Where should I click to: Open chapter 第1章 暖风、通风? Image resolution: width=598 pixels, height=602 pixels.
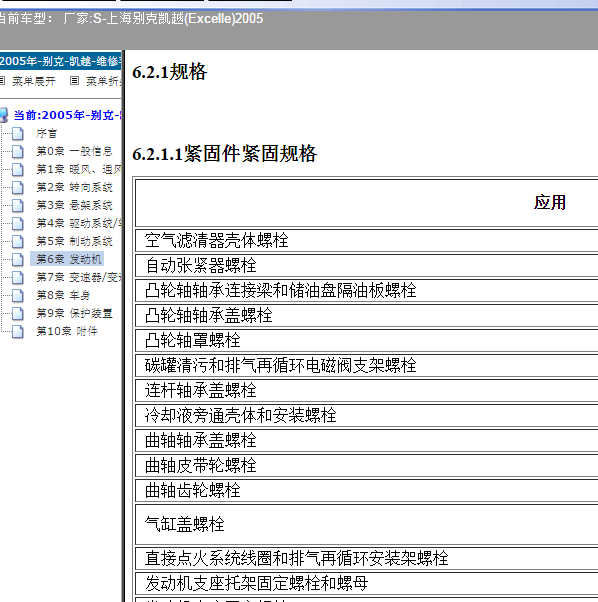(78, 170)
